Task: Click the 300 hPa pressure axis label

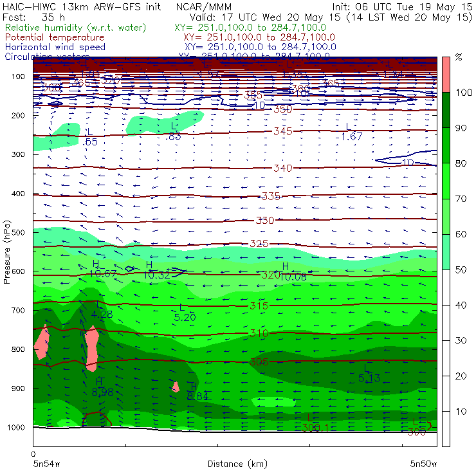Action: [18, 154]
